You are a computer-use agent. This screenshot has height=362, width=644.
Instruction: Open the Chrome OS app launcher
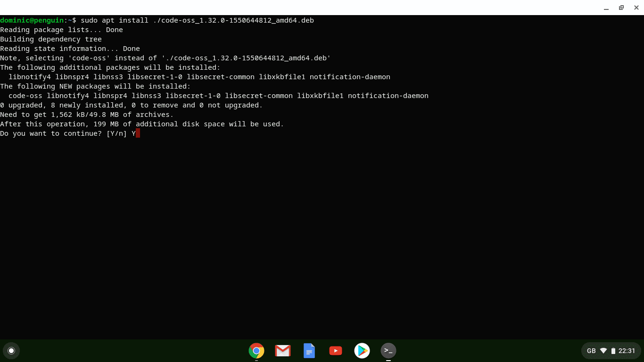pyautogui.click(x=11, y=351)
